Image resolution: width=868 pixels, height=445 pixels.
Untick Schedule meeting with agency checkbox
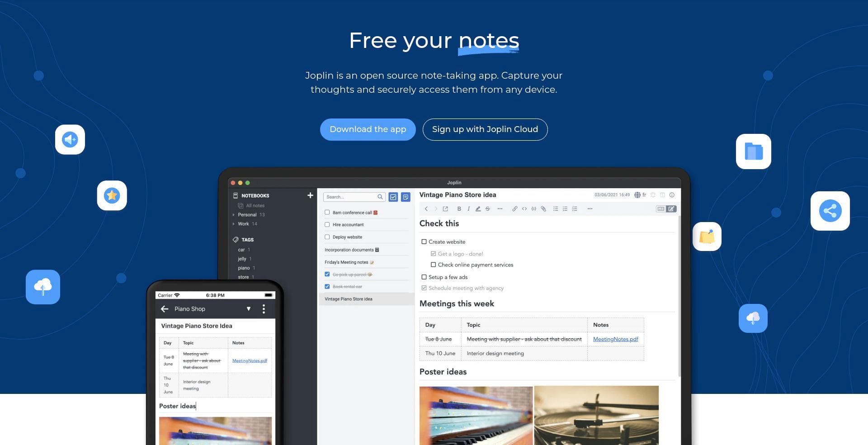pyautogui.click(x=424, y=288)
